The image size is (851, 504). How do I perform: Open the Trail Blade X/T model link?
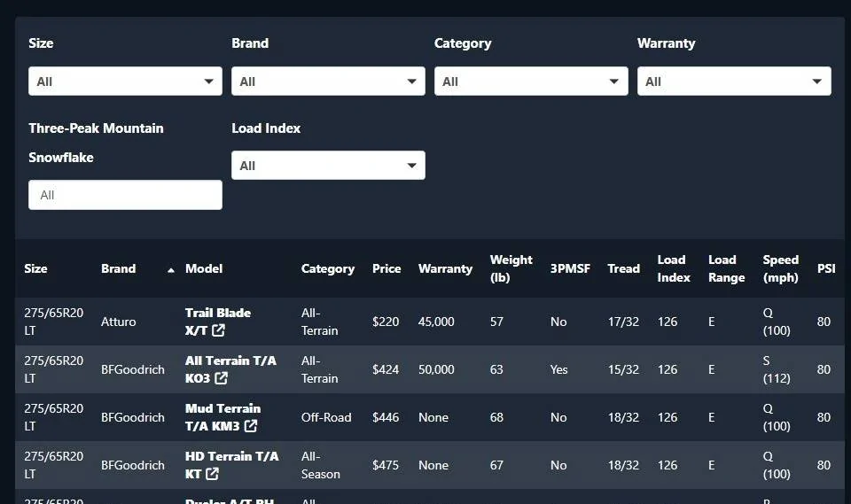tap(218, 322)
